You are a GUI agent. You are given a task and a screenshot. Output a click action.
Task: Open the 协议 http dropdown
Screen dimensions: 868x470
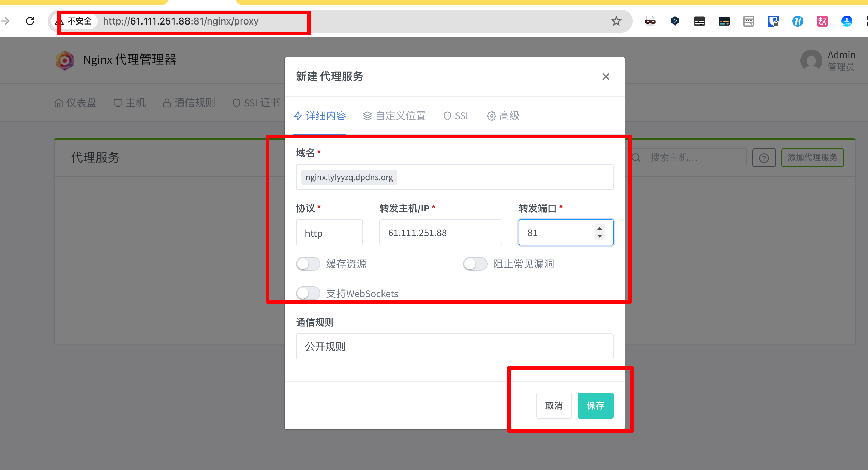pyautogui.click(x=329, y=233)
